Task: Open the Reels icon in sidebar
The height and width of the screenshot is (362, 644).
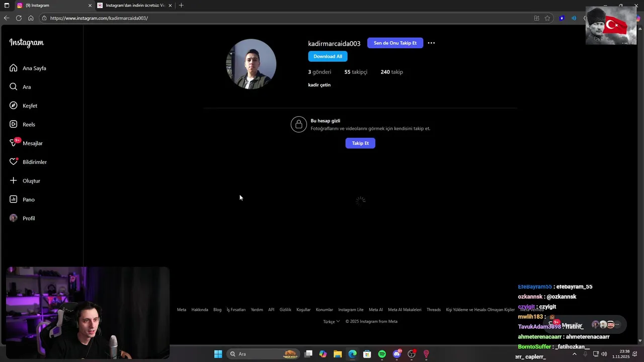Action: coord(14,124)
